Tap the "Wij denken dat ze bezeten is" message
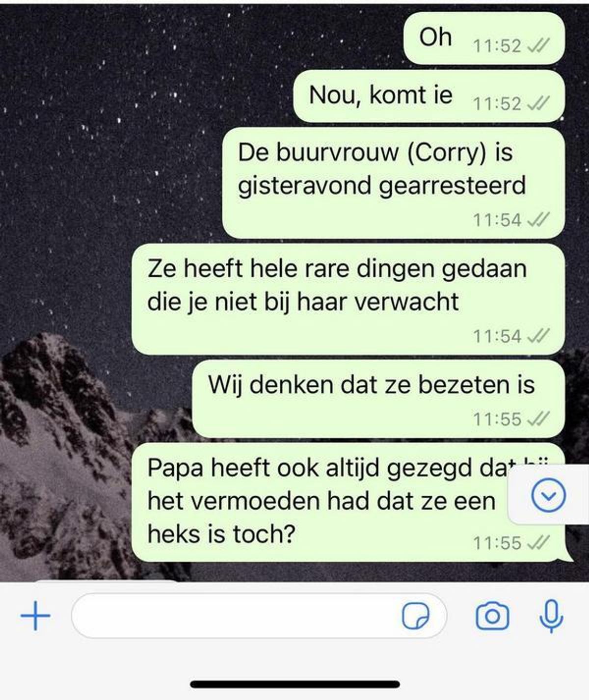Image resolution: width=589 pixels, height=700 pixels. 378,399
